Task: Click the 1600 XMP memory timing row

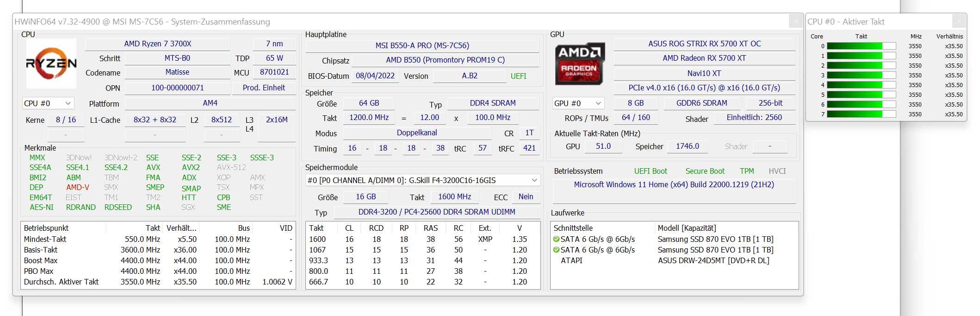Action: pyautogui.click(x=423, y=240)
